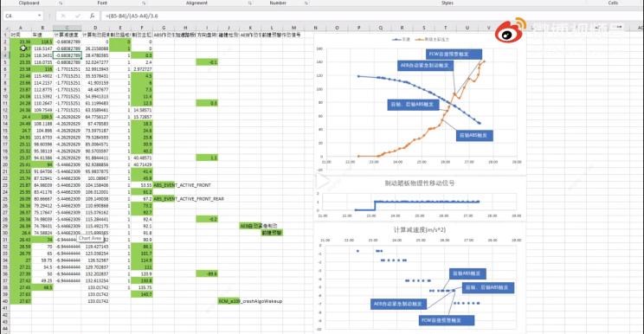Screen dimensions: 644x334
Task: Confirm formula entry with the checkmark icon
Action: 78,16
